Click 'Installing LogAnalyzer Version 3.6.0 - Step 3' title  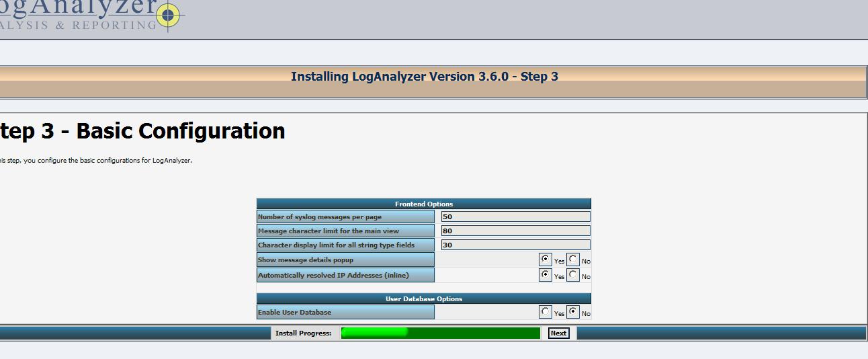click(425, 76)
